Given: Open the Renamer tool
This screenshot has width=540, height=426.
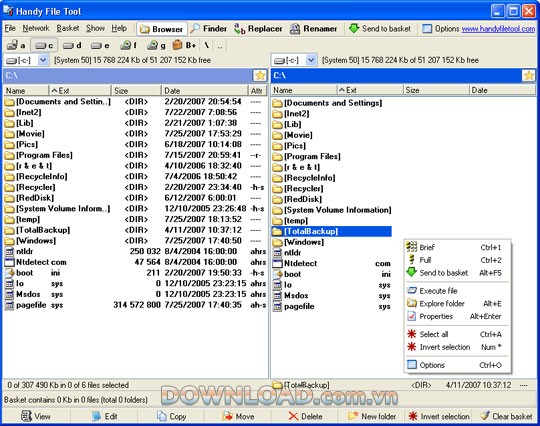Looking at the screenshot, I should pos(313,29).
